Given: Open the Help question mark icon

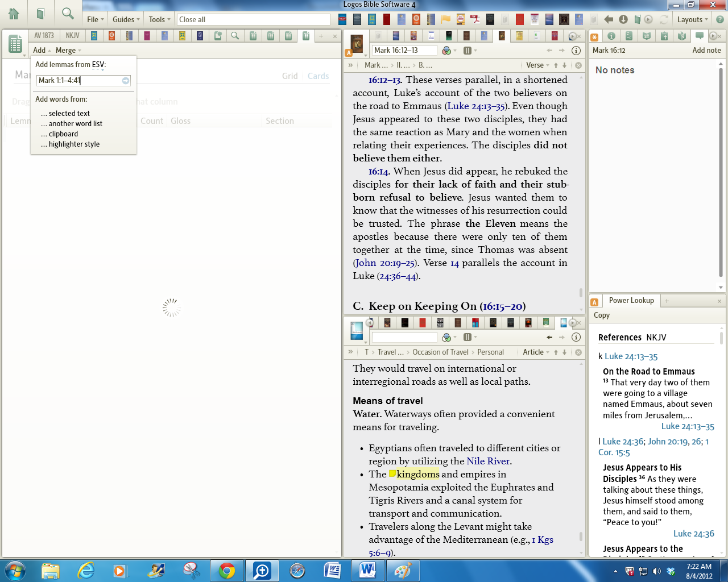Looking at the screenshot, I should coord(719,19).
